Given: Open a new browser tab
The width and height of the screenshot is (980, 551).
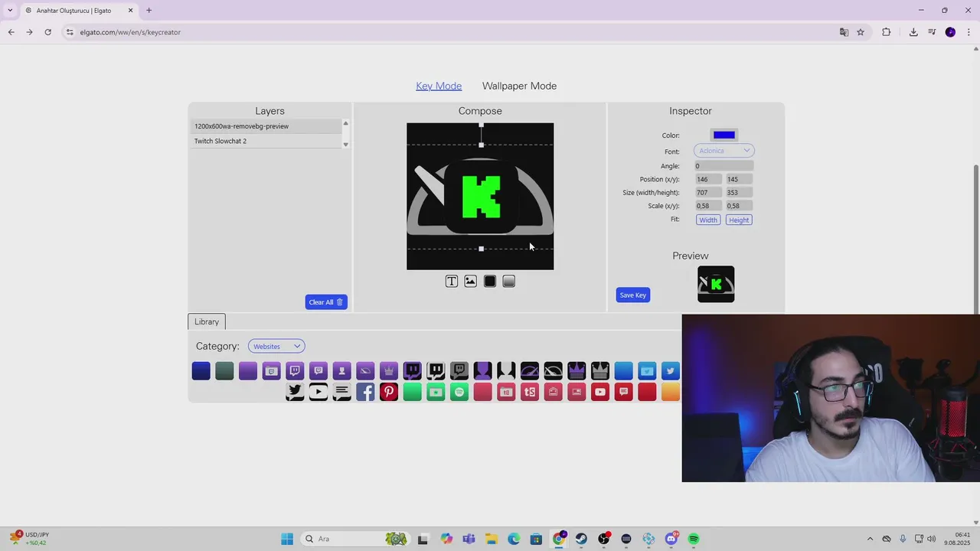Looking at the screenshot, I should (x=149, y=11).
